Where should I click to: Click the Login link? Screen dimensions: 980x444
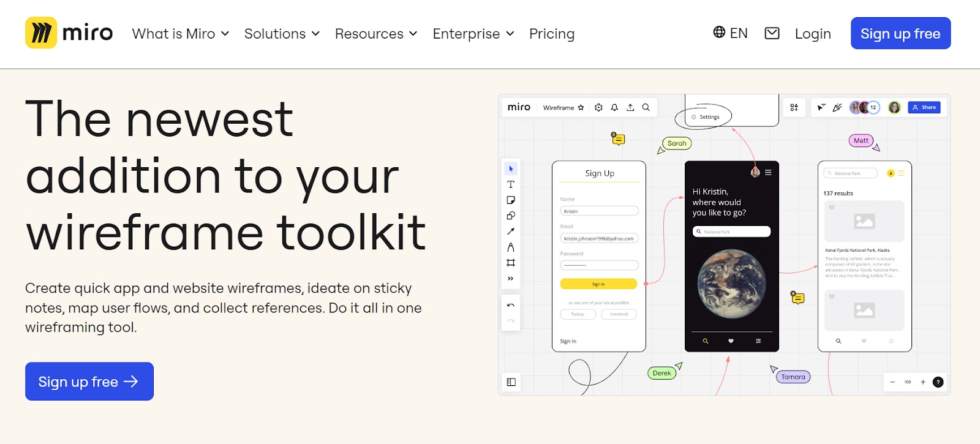pos(813,34)
